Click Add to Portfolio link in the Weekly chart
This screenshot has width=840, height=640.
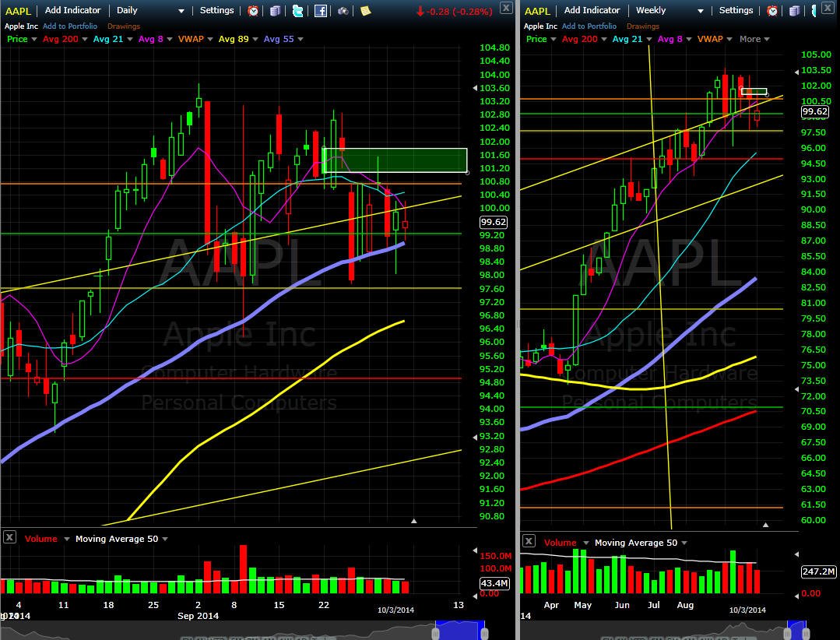(x=589, y=26)
